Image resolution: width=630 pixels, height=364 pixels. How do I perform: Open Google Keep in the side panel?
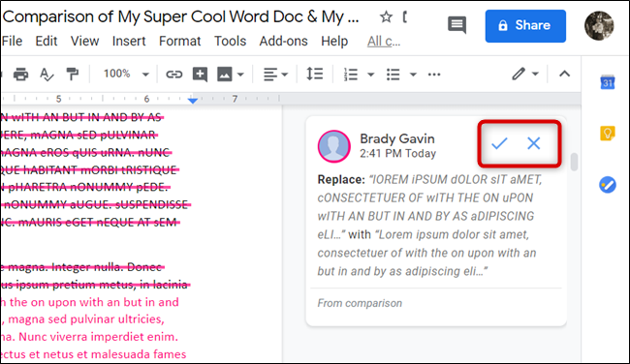point(608,134)
